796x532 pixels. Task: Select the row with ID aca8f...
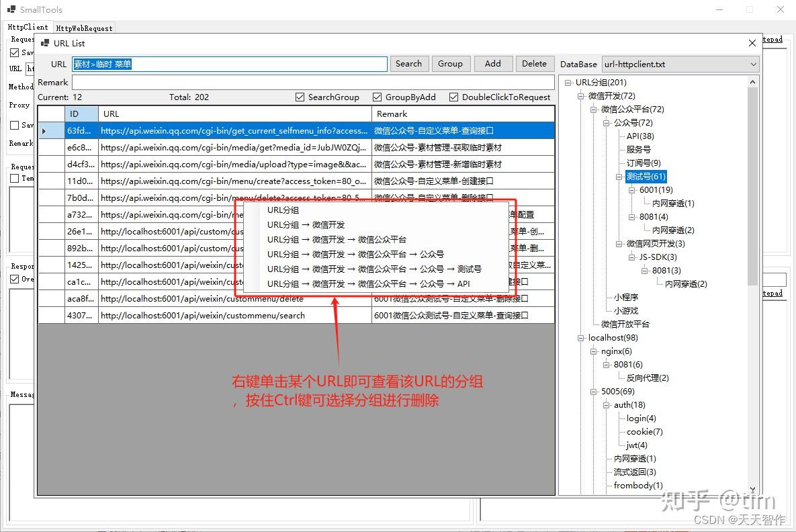click(296, 299)
